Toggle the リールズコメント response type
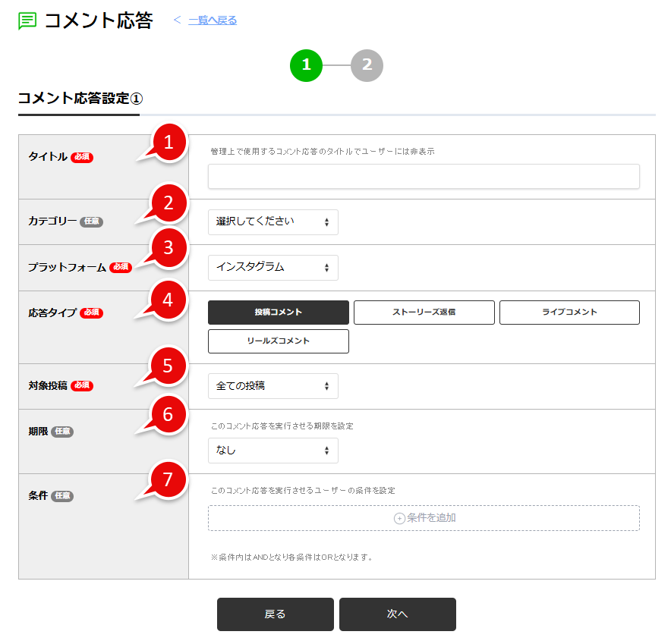 pos(278,341)
